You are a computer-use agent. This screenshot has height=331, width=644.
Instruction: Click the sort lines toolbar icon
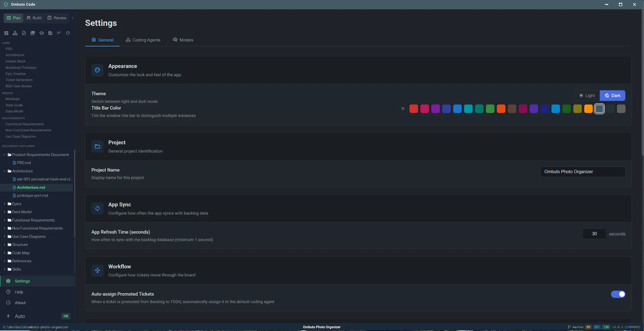click(x=59, y=33)
